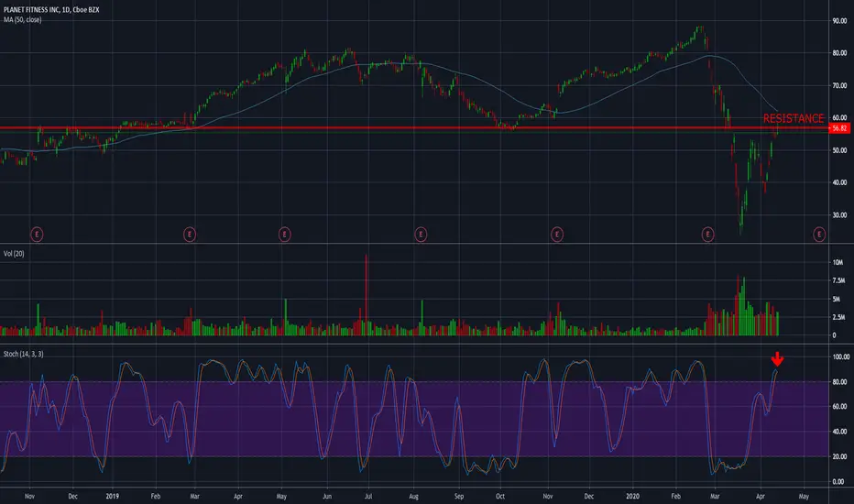Screen dimensions: 854x504
Task: Click the Vol (20) indicator label
Action: click(x=14, y=253)
